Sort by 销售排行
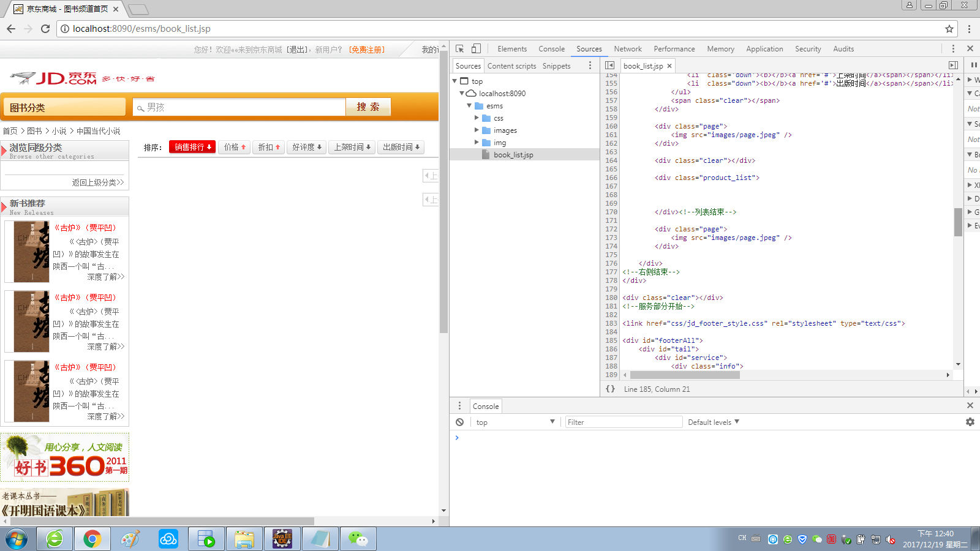Image resolution: width=980 pixels, height=551 pixels. (x=192, y=147)
